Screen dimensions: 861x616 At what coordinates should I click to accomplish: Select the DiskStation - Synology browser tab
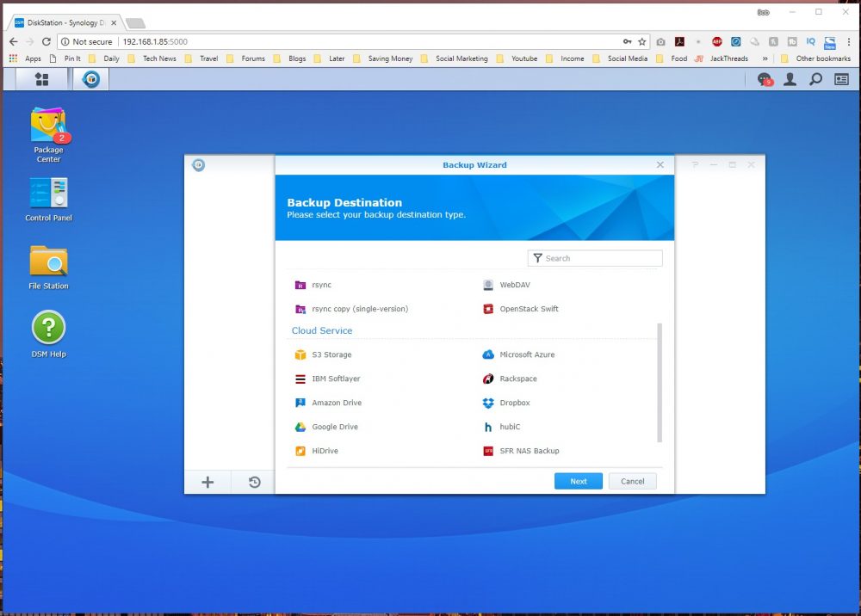pos(65,22)
